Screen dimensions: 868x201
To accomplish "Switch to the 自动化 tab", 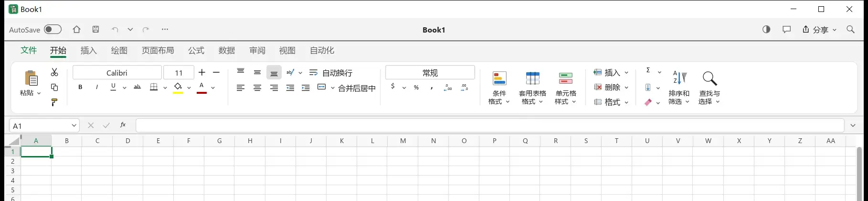I will coord(322,50).
